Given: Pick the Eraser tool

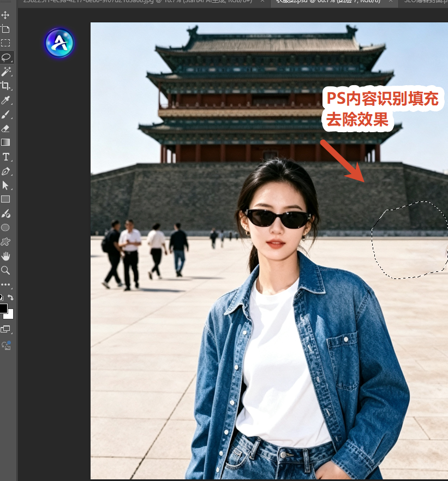Looking at the screenshot, I should (x=5, y=128).
